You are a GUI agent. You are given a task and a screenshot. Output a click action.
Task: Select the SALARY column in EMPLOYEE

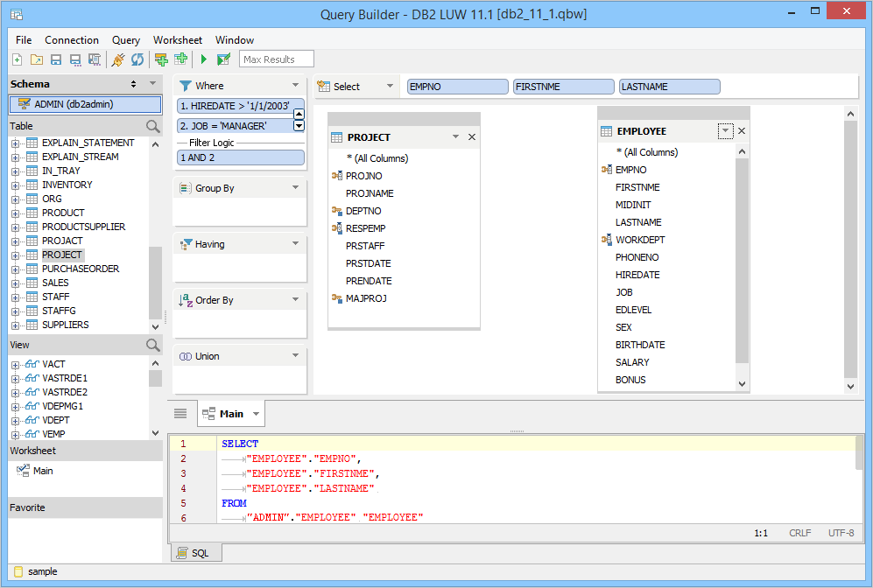632,362
